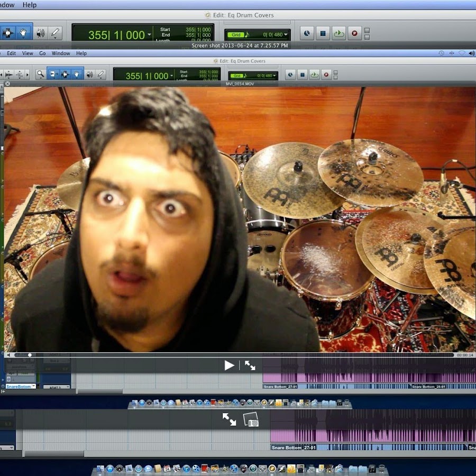Close the MVI_0034.MOV preview window
476x476 pixels.
[7, 84]
